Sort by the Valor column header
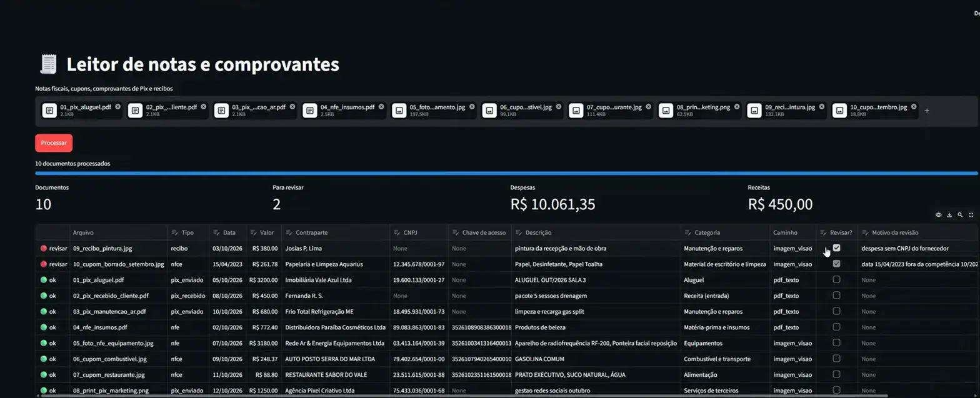 tap(264, 232)
